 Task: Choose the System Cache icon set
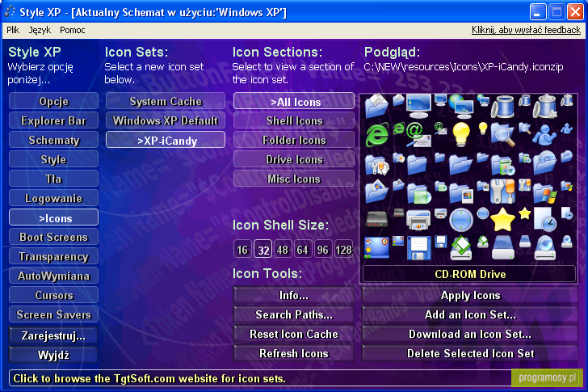(166, 101)
